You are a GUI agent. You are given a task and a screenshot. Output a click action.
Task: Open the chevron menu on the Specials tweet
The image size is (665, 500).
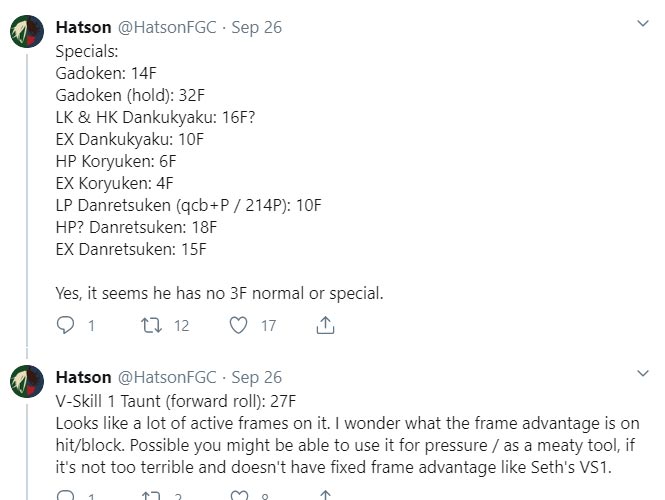642,22
